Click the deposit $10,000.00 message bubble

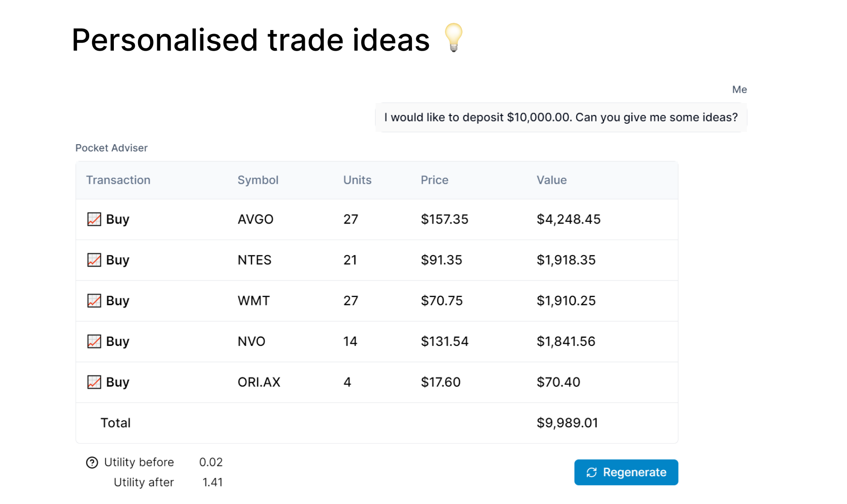click(x=561, y=117)
